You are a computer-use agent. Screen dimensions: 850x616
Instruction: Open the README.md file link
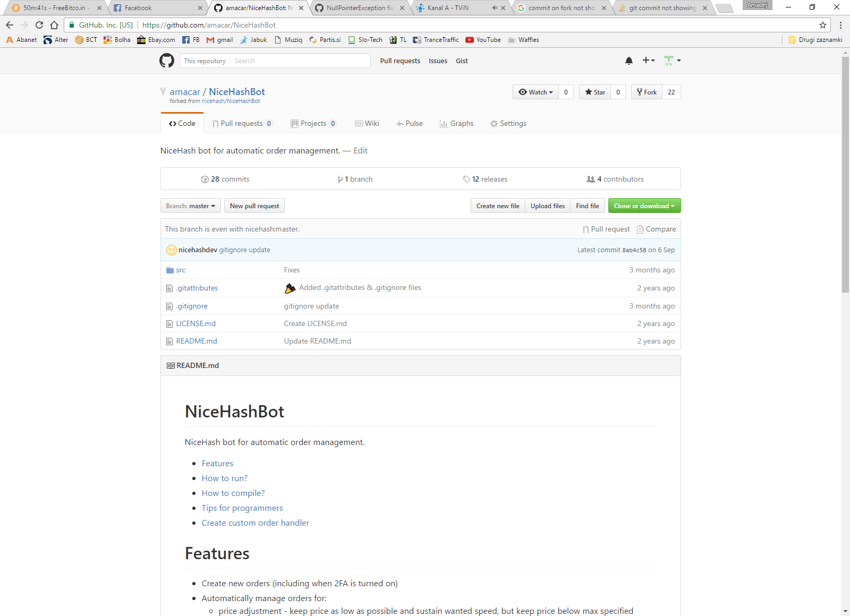point(197,341)
